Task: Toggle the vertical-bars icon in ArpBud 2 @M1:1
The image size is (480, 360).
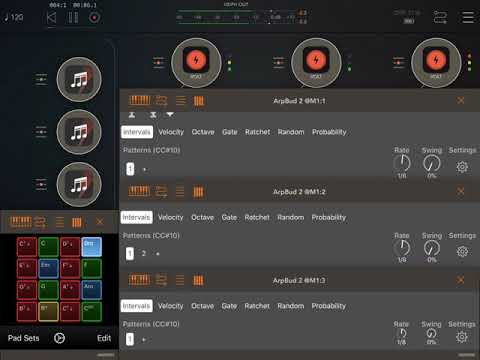Action: coord(199,101)
